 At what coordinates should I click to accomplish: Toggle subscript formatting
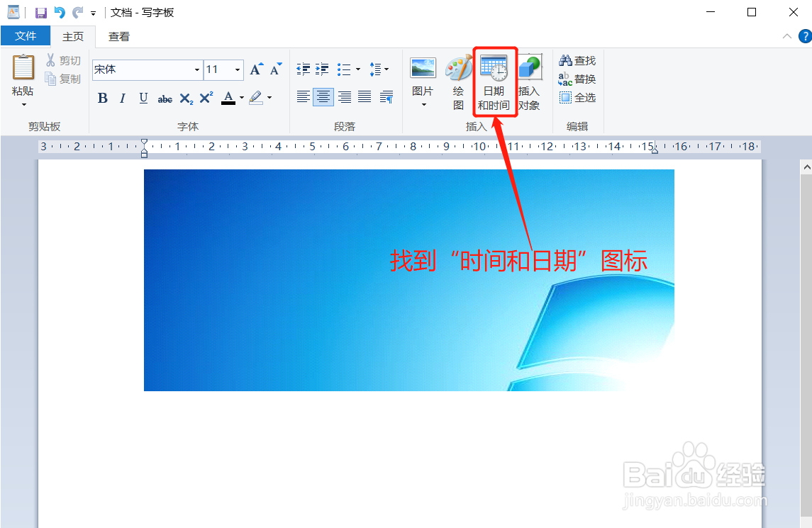186,99
